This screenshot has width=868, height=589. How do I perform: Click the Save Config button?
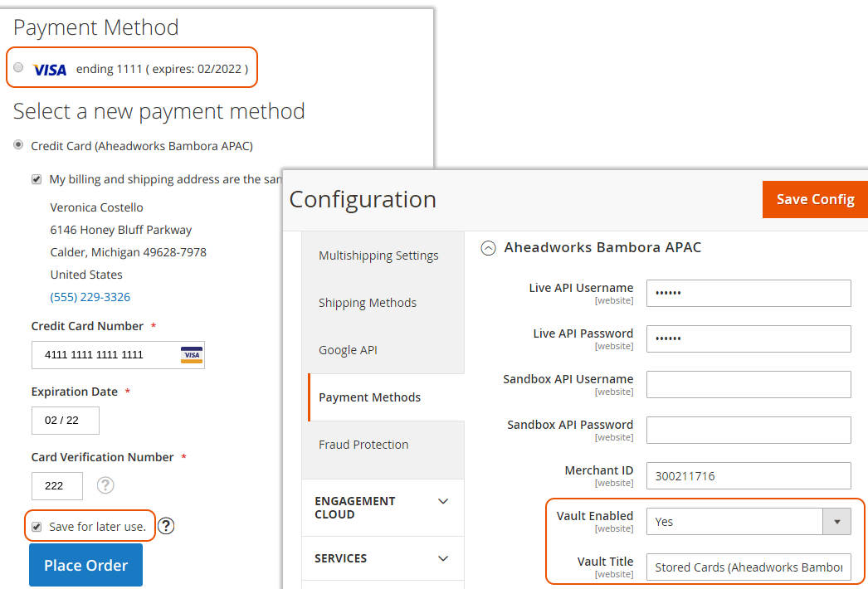[x=815, y=199]
